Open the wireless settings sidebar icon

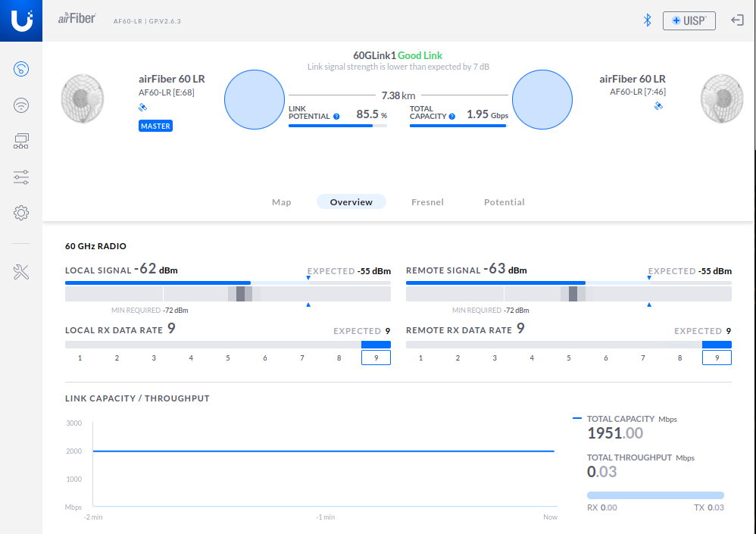[x=21, y=105]
